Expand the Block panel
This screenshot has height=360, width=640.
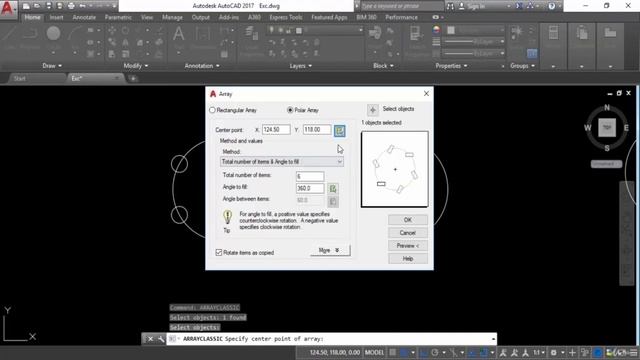383,66
